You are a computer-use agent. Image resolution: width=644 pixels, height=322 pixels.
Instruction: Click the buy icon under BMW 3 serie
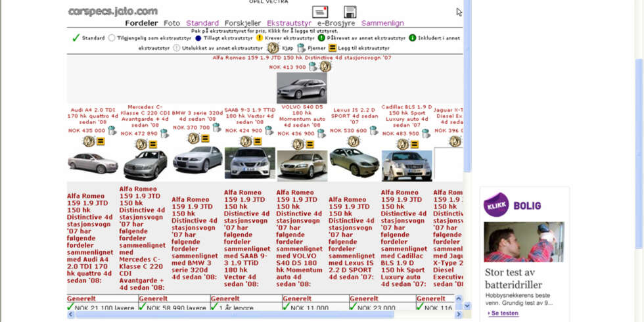click(x=193, y=139)
